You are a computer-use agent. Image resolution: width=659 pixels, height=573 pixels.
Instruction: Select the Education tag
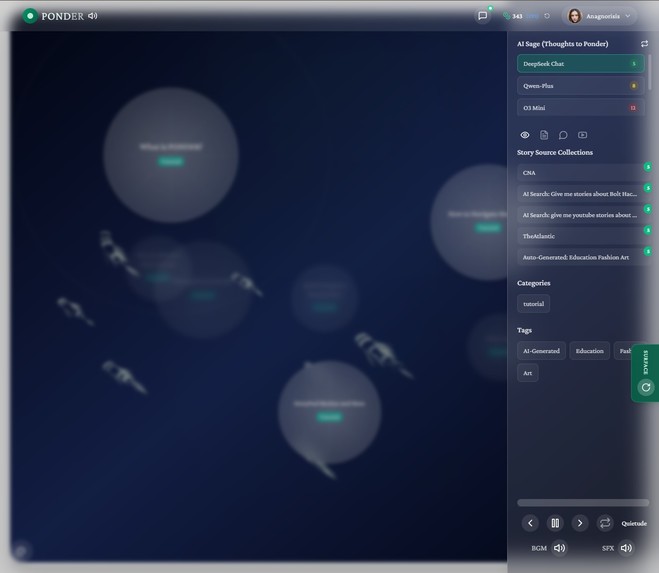[x=589, y=351]
